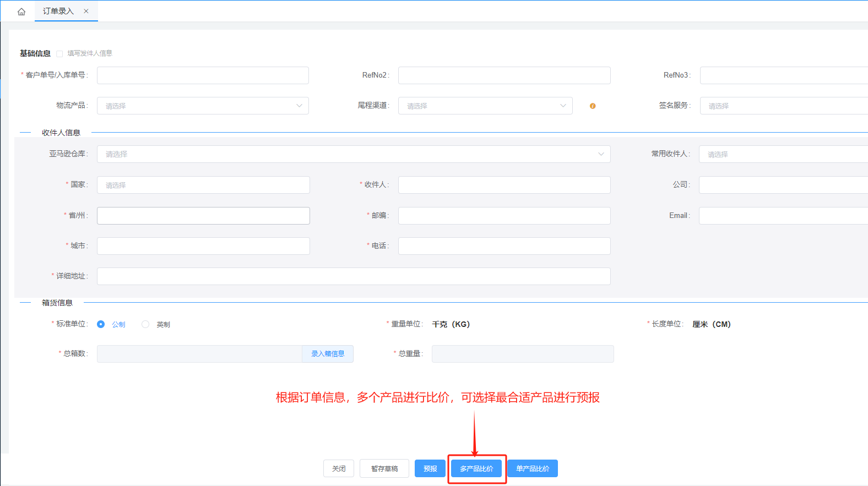The width and height of the screenshot is (868, 486).
Task: Select the 英制 radio button
Action: [x=145, y=324]
